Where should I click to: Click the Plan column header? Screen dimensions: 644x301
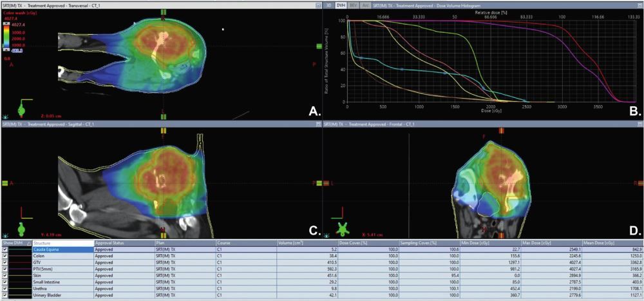[185, 243]
